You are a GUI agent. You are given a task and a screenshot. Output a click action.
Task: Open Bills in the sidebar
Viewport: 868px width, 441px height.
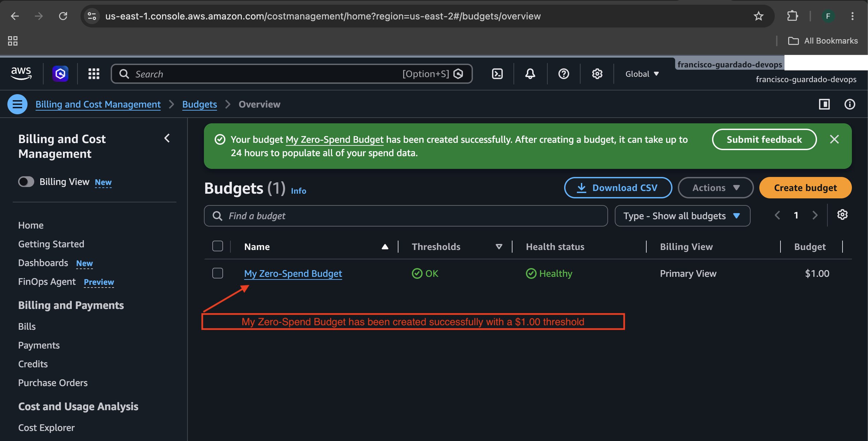coord(26,326)
